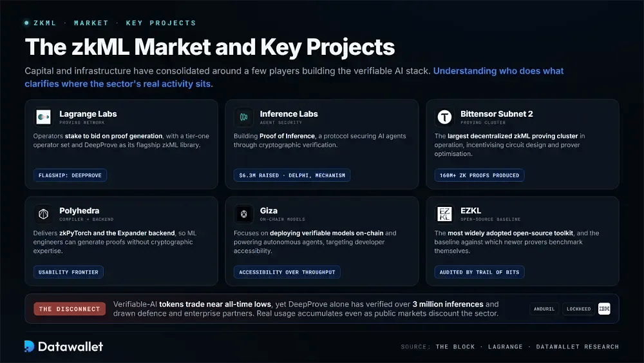The width and height of the screenshot is (644, 363).
Task: Click the KEY PROJECTS breadcrumb label
Action: [161, 23]
